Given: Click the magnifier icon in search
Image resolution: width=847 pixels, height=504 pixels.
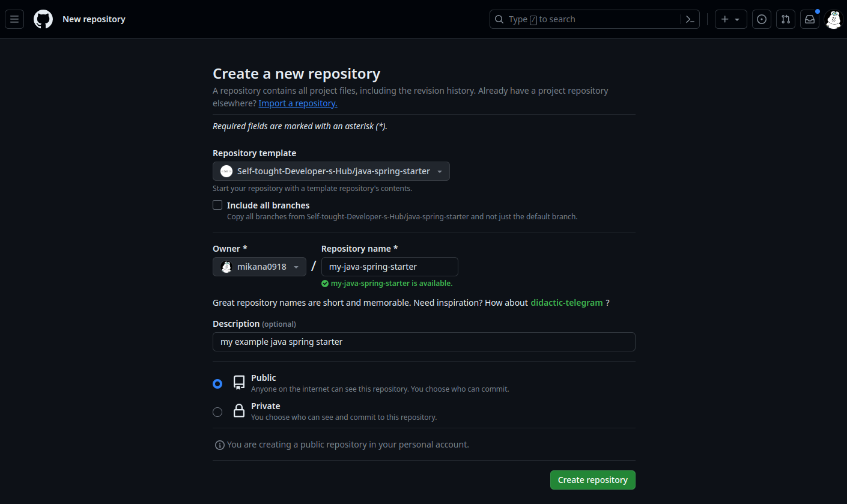Looking at the screenshot, I should click(499, 19).
